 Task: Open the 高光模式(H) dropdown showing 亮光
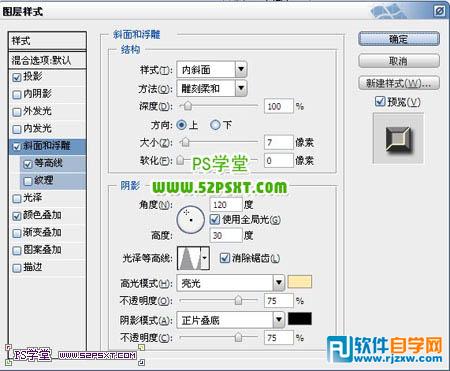click(230, 283)
